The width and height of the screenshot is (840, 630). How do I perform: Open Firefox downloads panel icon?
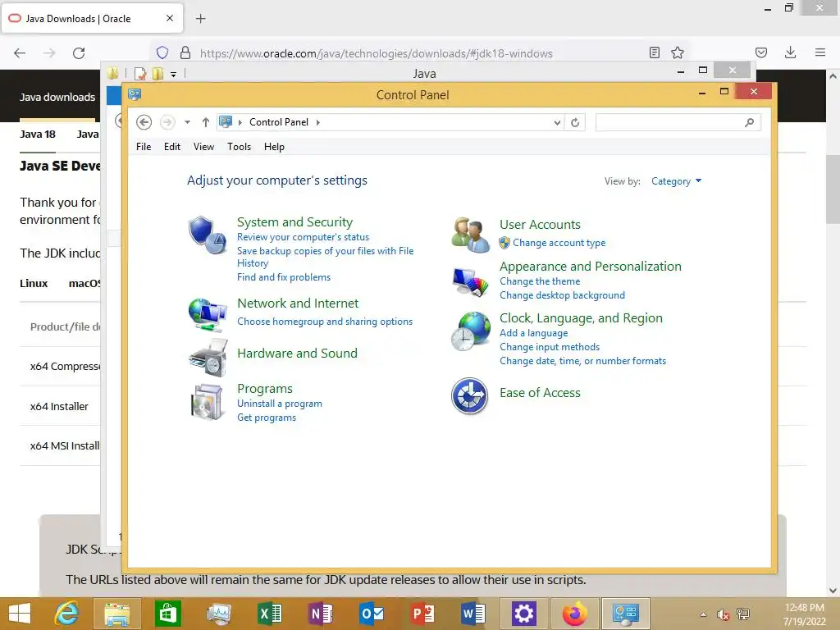pos(790,52)
